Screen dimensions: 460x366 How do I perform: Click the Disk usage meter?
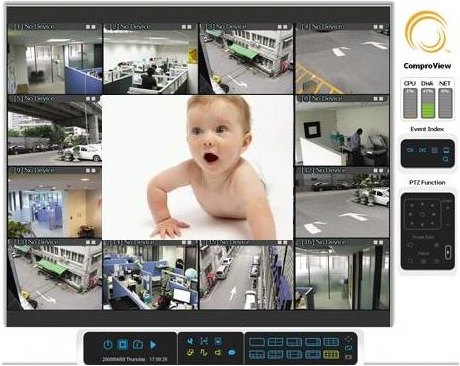[428, 103]
